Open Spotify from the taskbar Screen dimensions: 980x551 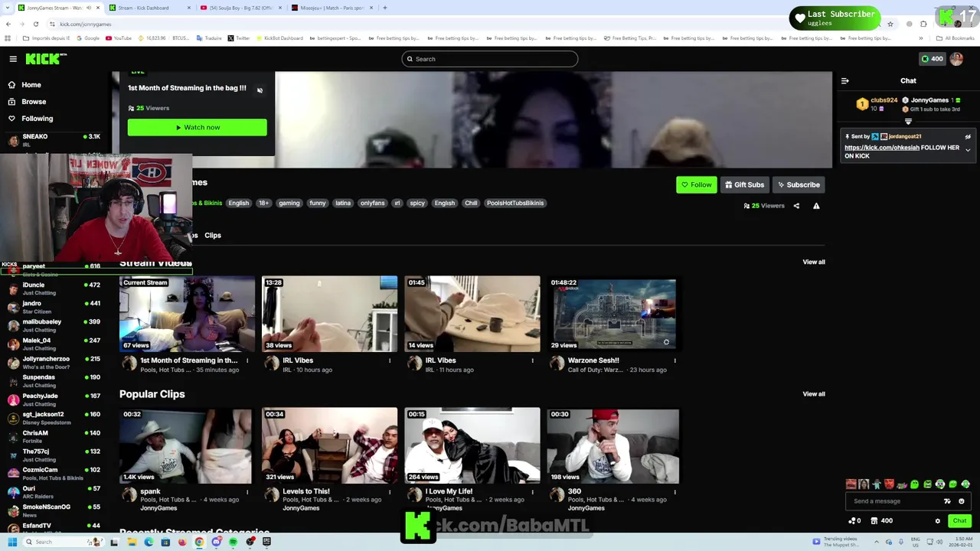(234, 542)
